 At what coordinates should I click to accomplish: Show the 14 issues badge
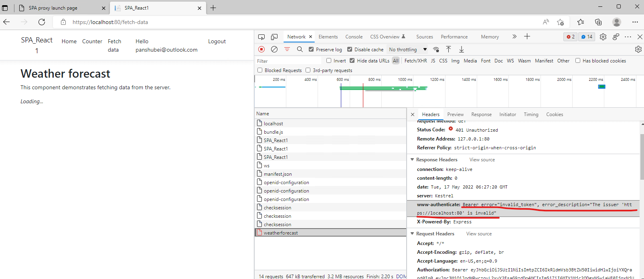point(587,37)
